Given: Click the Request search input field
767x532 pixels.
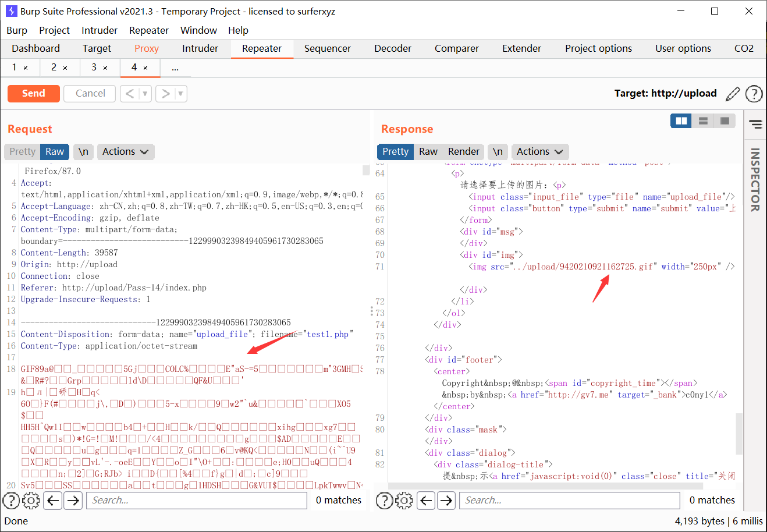Looking at the screenshot, I should click(x=197, y=501).
